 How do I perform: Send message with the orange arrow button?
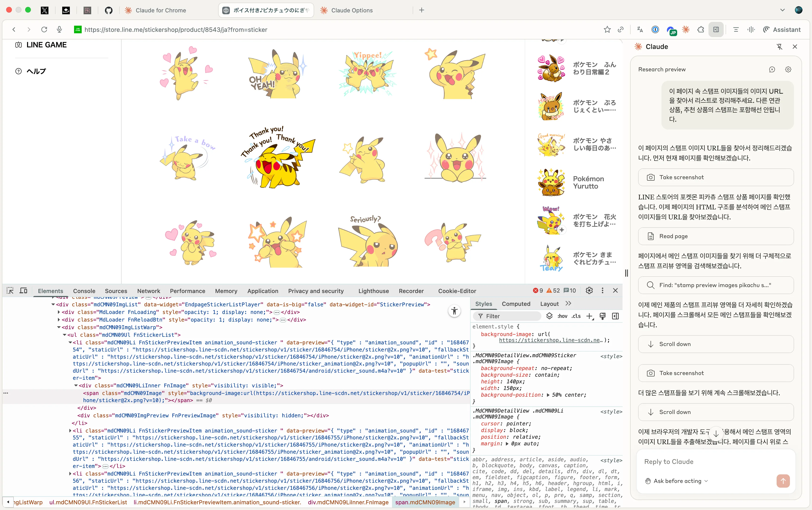(783, 481)
